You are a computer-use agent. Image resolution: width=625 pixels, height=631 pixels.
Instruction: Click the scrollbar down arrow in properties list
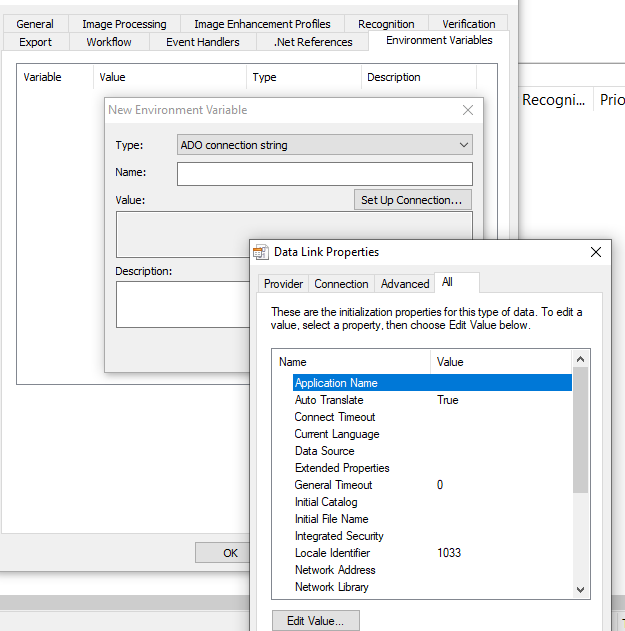pos(580,590)
